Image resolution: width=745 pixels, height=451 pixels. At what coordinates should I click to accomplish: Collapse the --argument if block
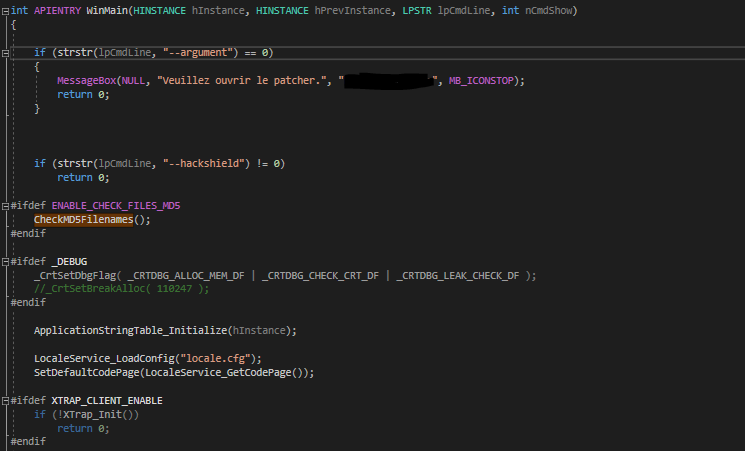pos(5,53)
